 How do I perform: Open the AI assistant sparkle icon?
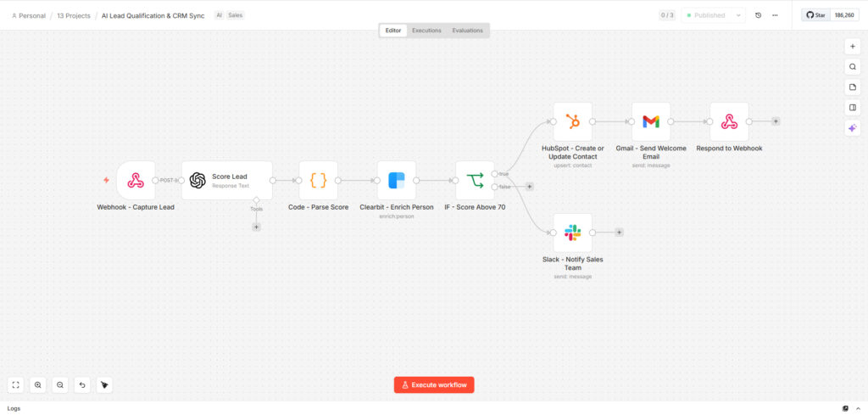[x=853, y=128]
